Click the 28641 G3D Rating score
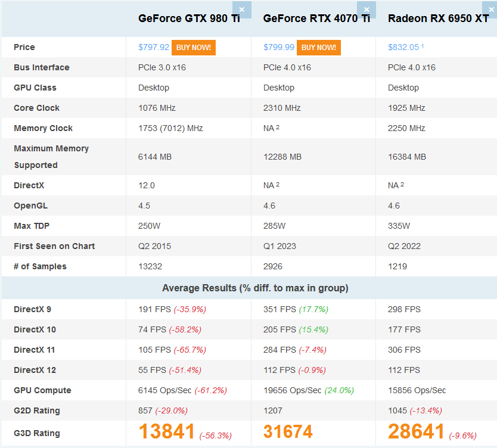 416,431
